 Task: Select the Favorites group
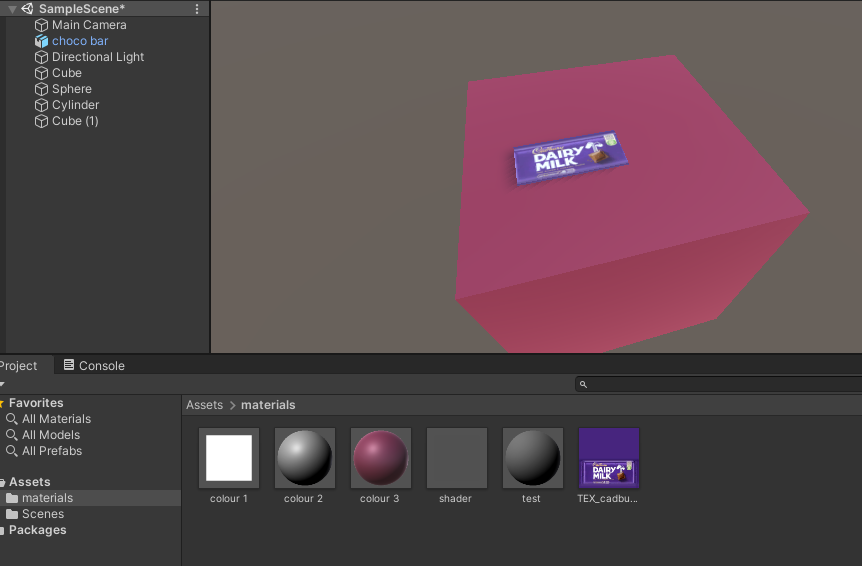coord(36,403)
